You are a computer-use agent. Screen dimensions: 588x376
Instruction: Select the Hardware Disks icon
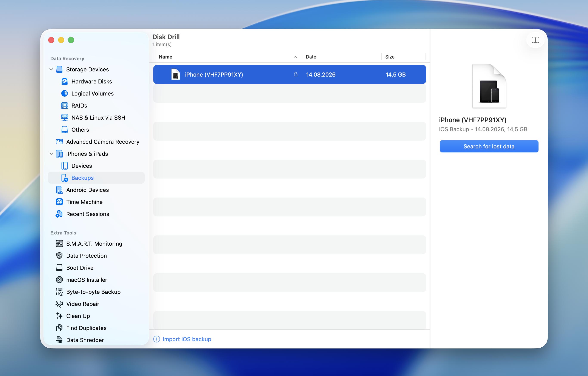(x=65, y=81)
